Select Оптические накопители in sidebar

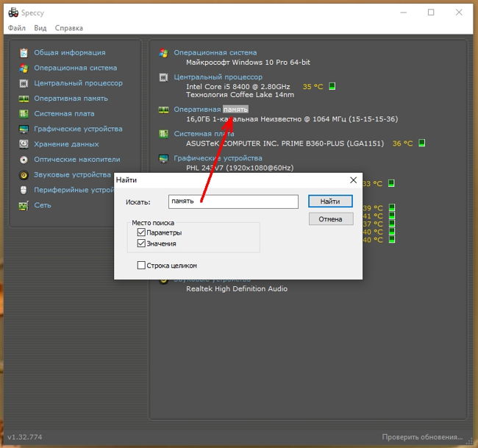coord(77,160)
